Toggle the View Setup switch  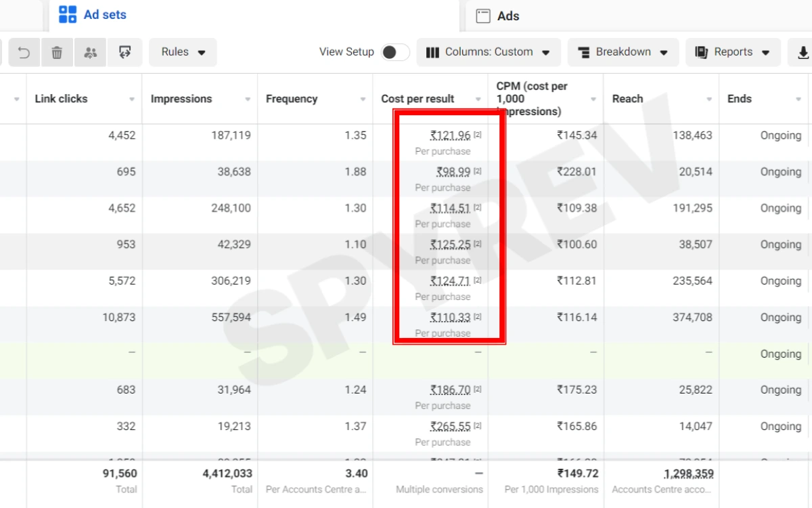pos(395,52)
